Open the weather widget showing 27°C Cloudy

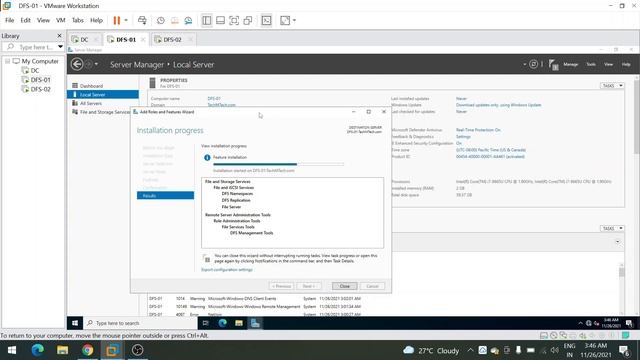(431, 351)
